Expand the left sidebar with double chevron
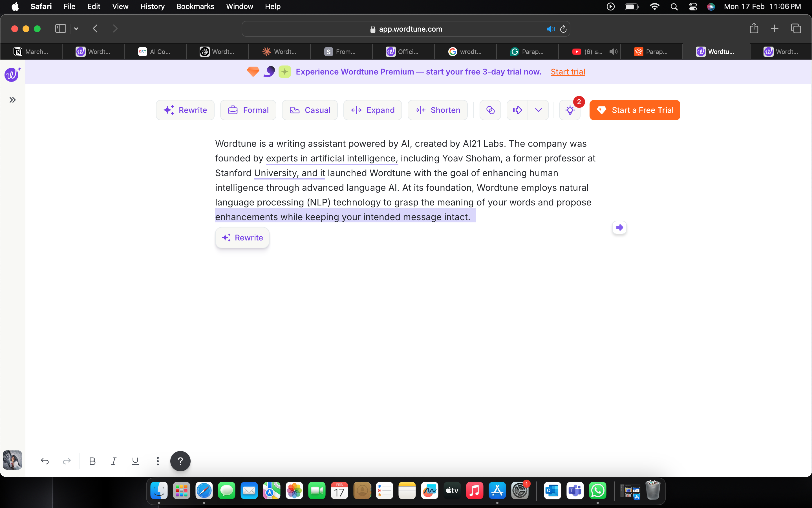The height and width of the screenshot is (508, 812). coord(12,100)
